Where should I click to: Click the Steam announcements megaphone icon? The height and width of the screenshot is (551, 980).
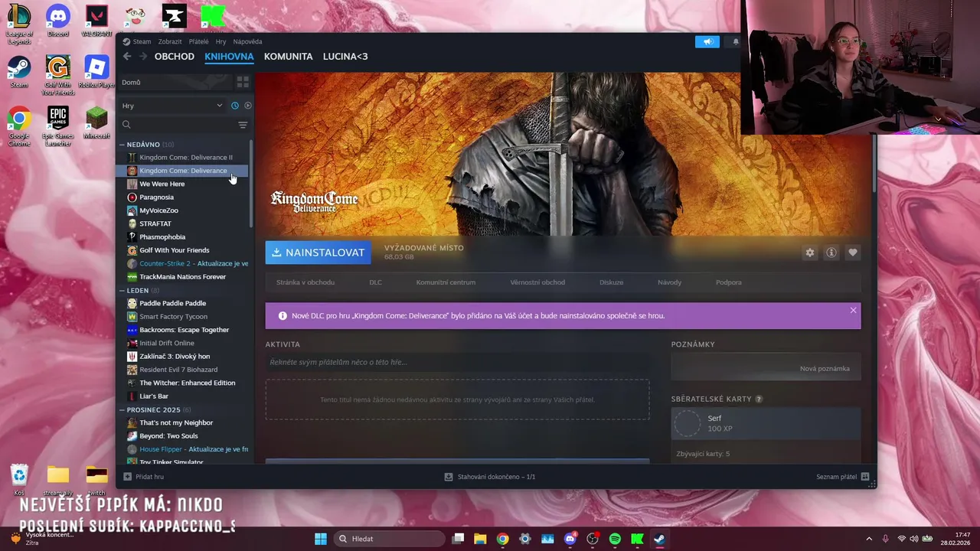707,42
